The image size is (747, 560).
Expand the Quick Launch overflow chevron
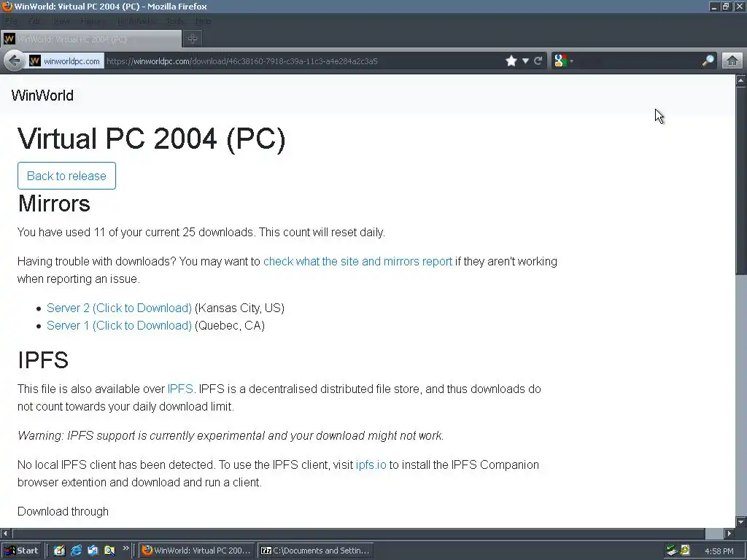125,548
